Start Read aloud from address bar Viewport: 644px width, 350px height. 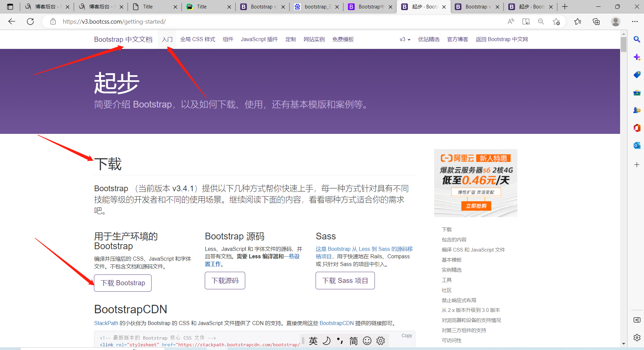click(x=511, y=22)
